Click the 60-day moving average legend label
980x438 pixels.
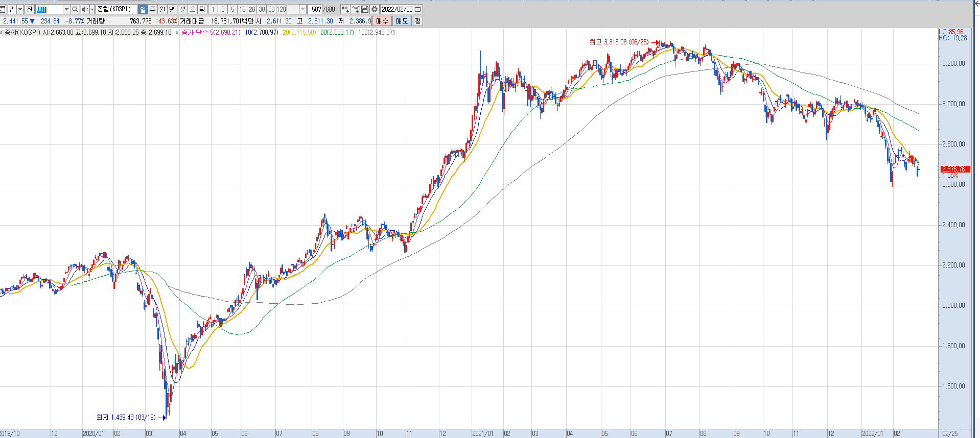[x=337, y=32]
